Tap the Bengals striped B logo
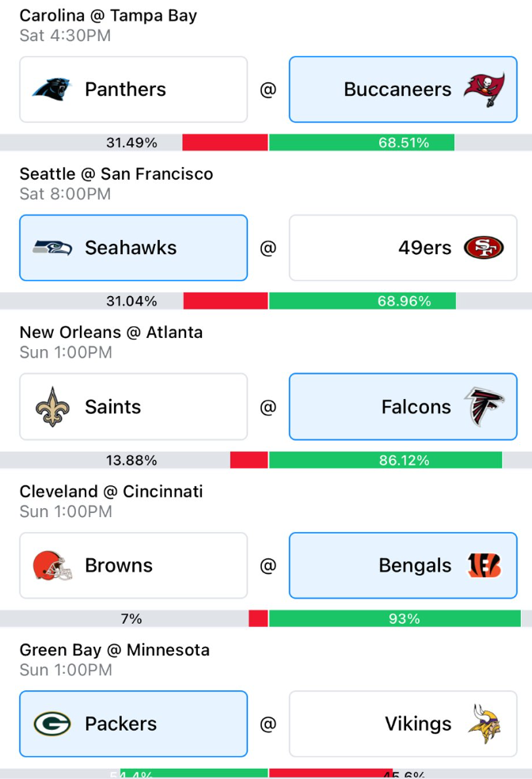This screenshot has width=532, height=779. [x=484, y=565]
